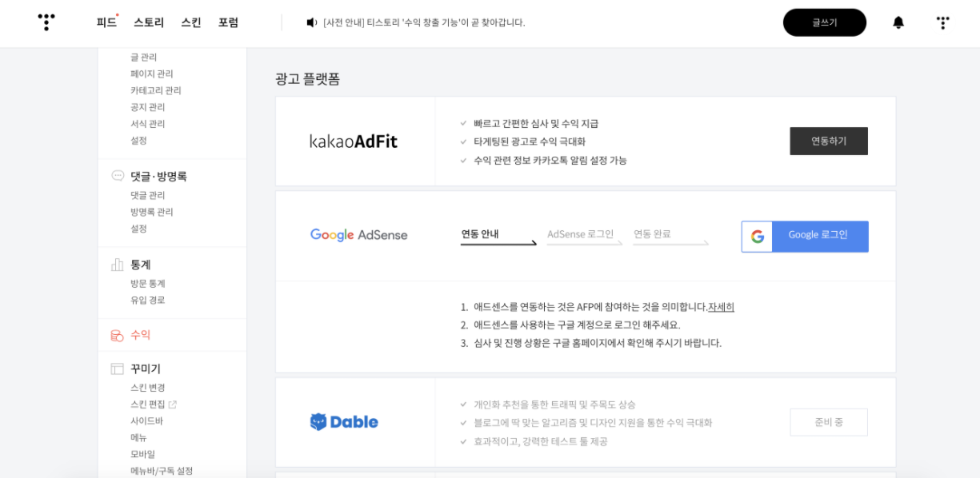Click the 꾸미기 layout icon
The image size is (980, 478).
pos(118,368)
